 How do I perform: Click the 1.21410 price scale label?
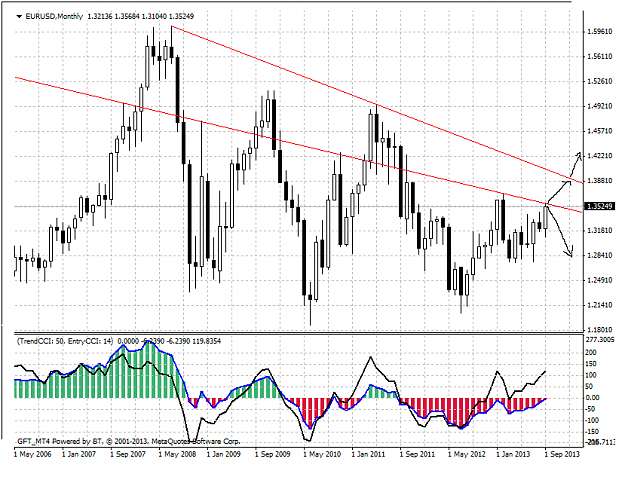tap(600, 305)
